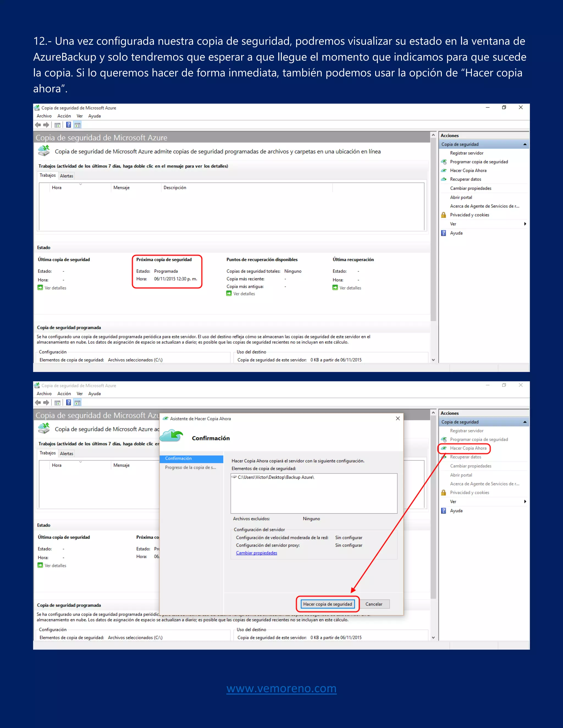This screenshot has height=728, width=563.
Task: Click the Hora column sort header in the upper window
Action: pos(80,188)
